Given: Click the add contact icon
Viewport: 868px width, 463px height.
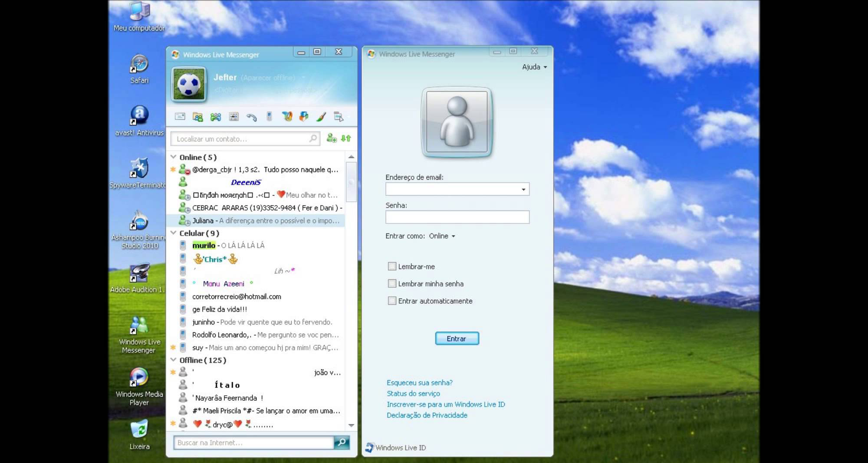Looking at the screenshot, I should pyautogui.click(x=331, y=138).
